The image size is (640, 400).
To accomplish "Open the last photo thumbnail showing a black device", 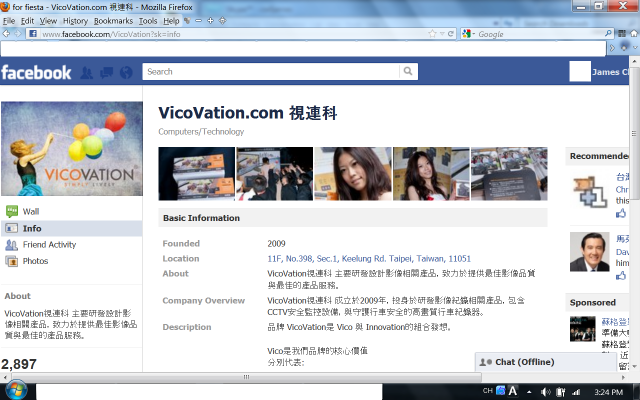I will [x=509, y=174].
